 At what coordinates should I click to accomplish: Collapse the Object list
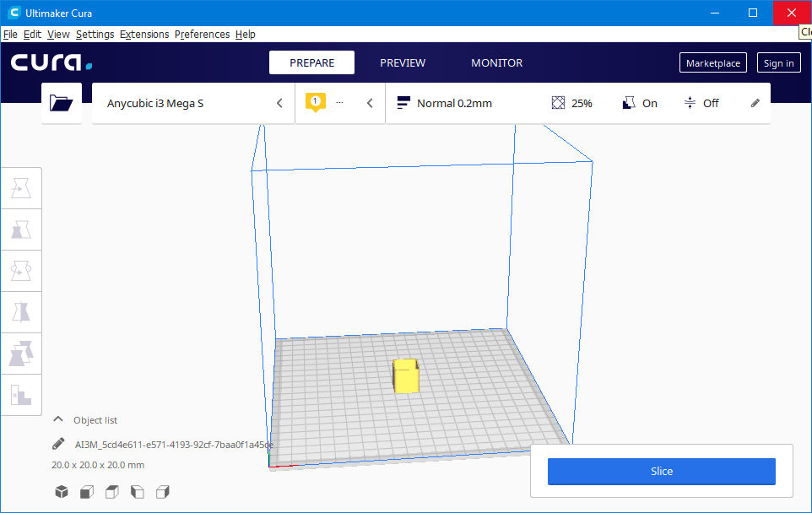tap(58, 419)
